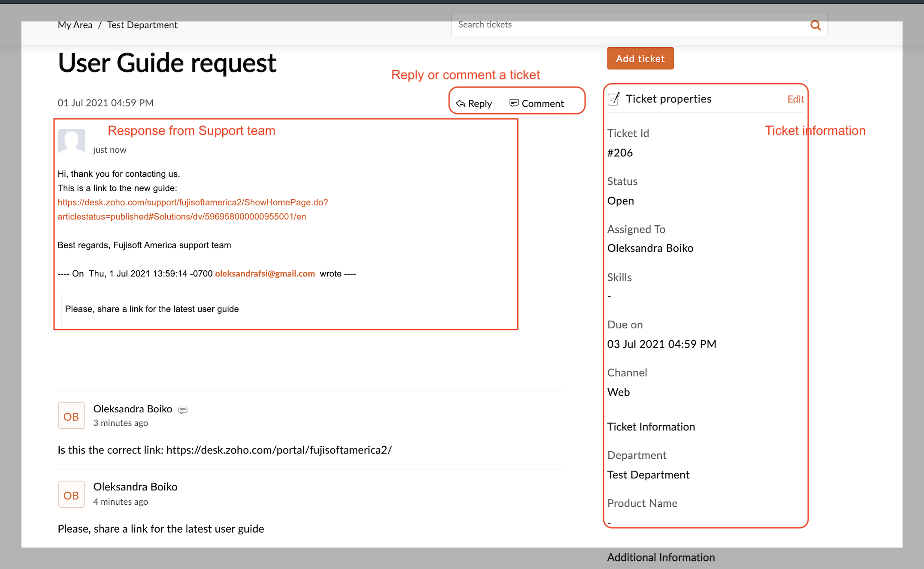Go to the Test Department breadcrumb

142,25
